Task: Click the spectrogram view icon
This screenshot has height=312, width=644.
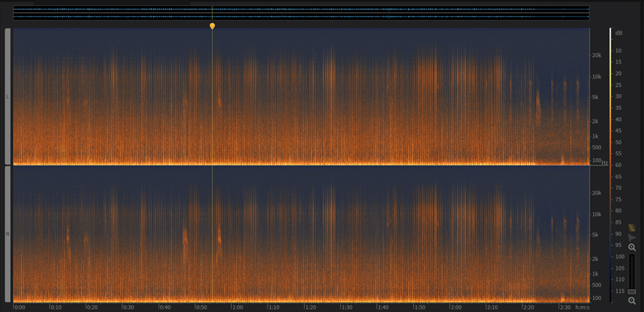Action: [x=632, y=227]
